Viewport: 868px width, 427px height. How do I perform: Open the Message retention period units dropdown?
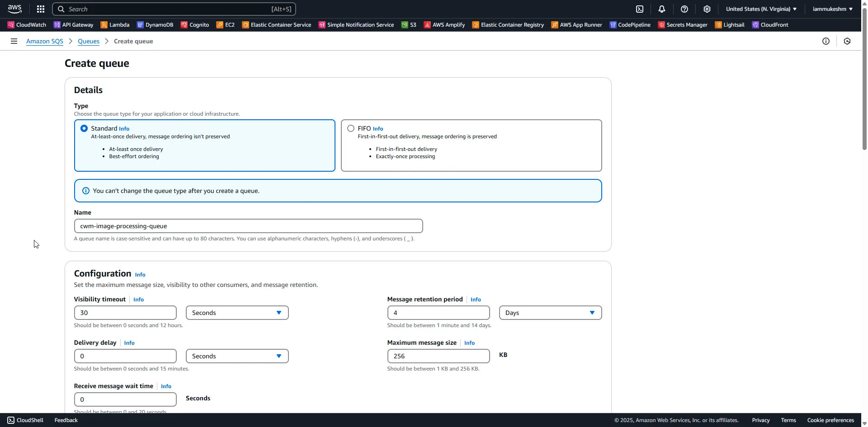(x=550, y=312)
